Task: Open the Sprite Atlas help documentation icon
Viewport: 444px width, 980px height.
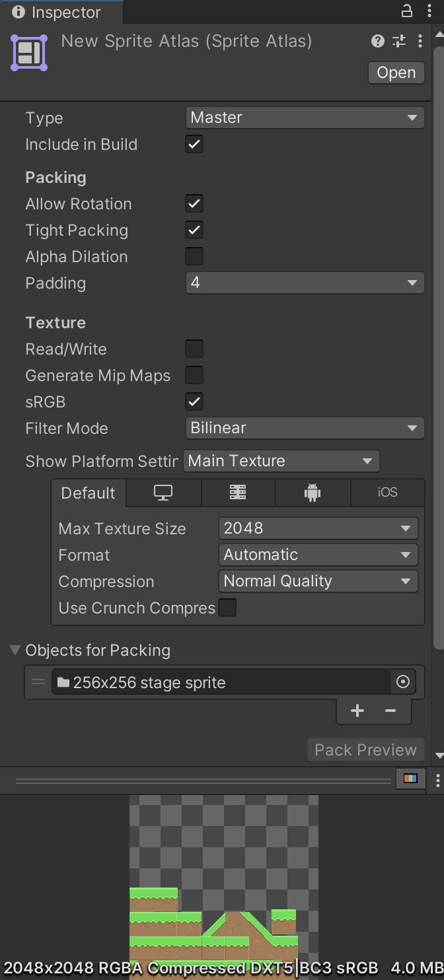Action: point(377,41)
